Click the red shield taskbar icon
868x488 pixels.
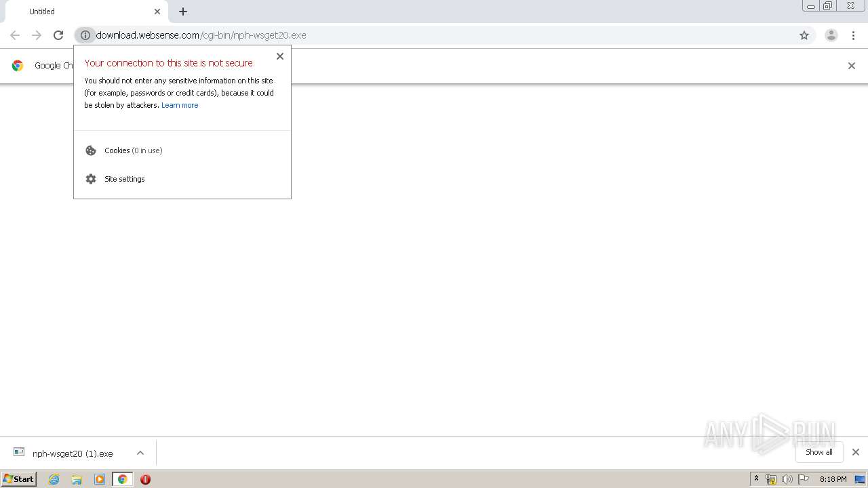145,479
